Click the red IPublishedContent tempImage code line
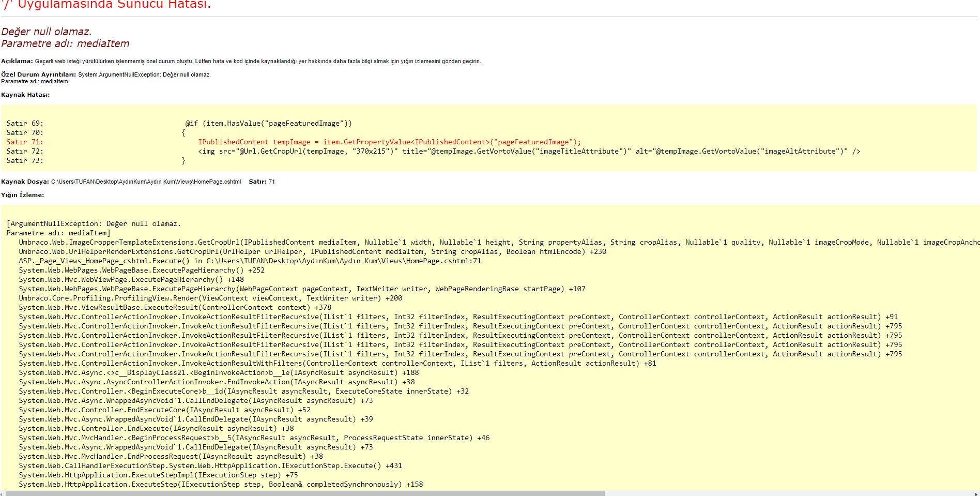The width and height of the screenshot is (980, 496). click(389, 142)
